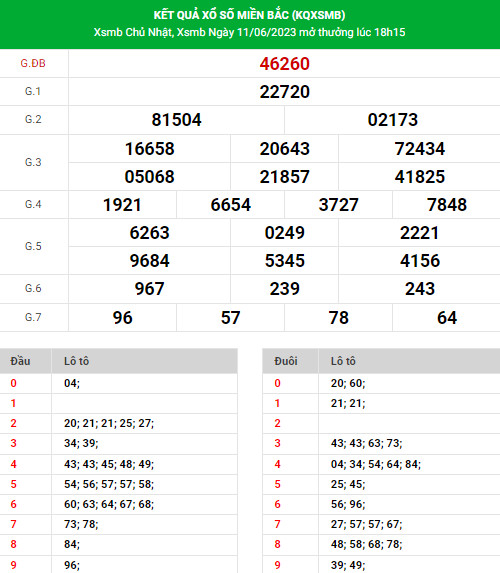This screenshot has height=573, width=500.
Task: Click the G.ĐB row label
Action: coord(33,64)
